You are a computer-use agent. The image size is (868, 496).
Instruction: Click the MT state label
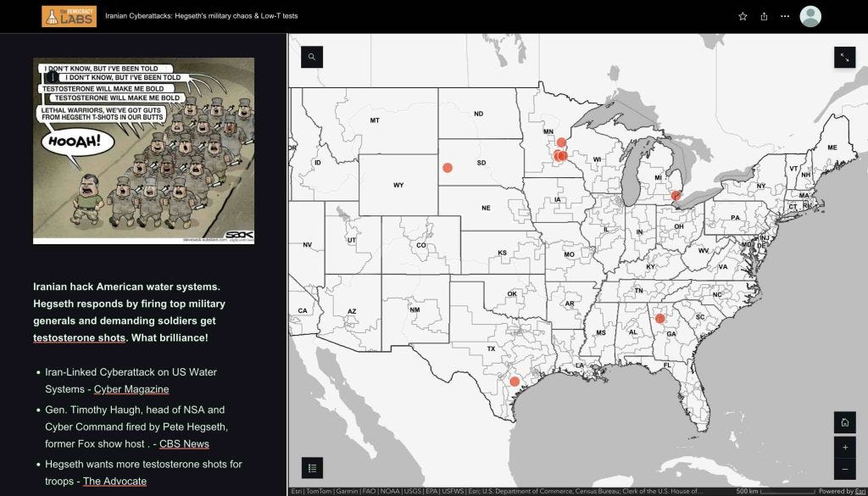[x=375, y=120]
